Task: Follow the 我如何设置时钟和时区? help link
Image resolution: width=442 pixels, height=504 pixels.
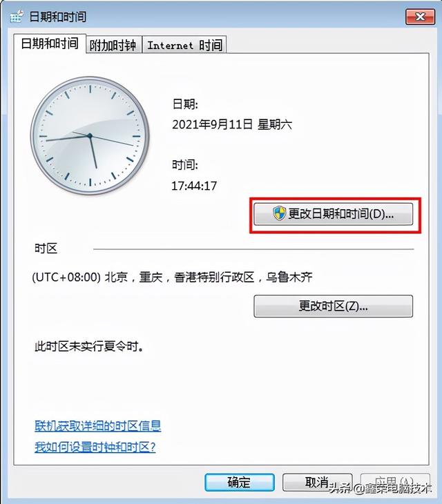Action: point(95,447)
